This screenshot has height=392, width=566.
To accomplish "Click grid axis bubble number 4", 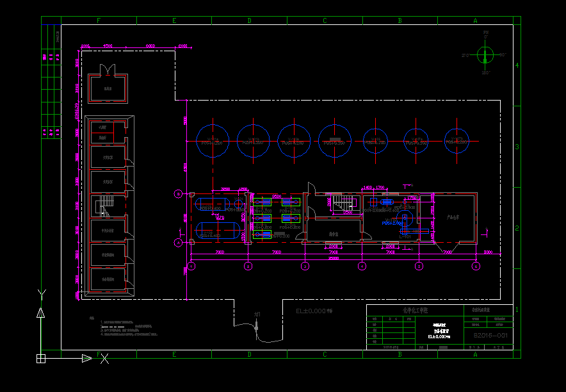I will click(x=362, y=266).
